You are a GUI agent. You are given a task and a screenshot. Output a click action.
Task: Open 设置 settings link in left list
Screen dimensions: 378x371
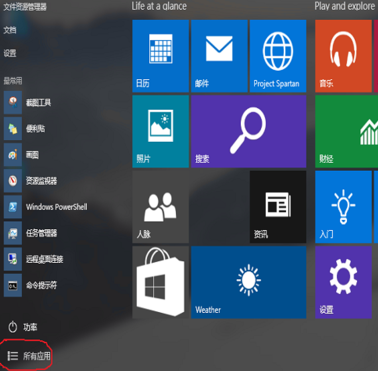[x=10, y=53]
